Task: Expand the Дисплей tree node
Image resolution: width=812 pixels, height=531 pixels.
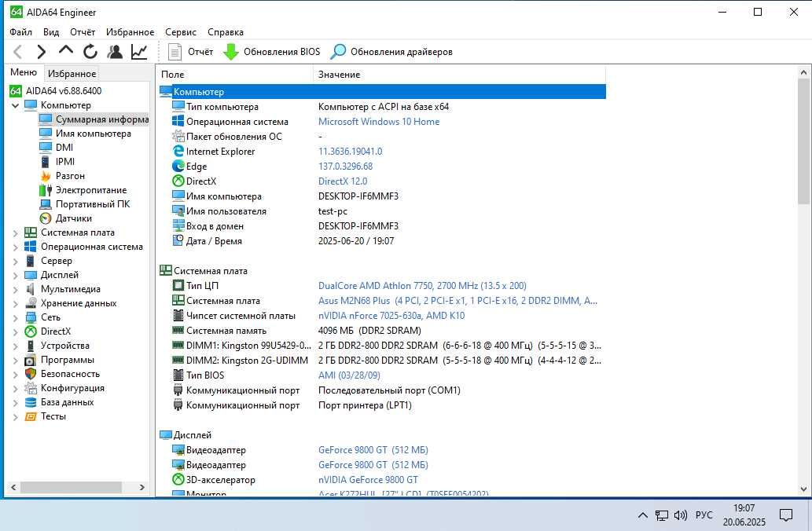Action: (16, 276)
